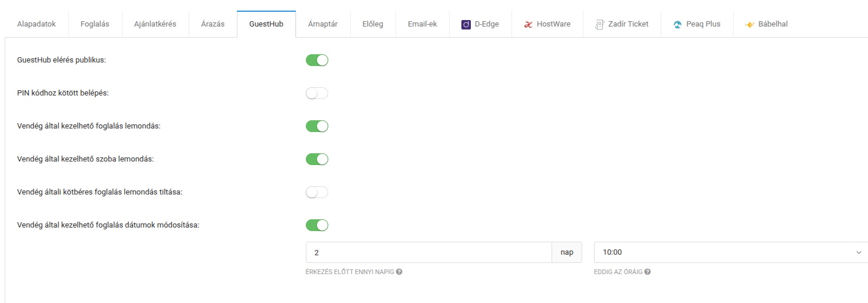Click the HostWare logo icon
868x303 pixels.
(x=528, y=25)
